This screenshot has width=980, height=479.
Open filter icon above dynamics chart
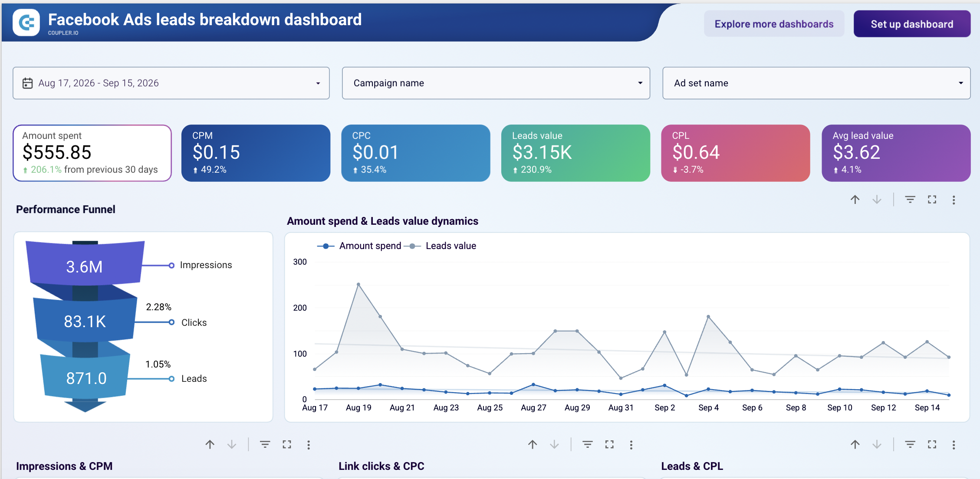click(910, 200)
